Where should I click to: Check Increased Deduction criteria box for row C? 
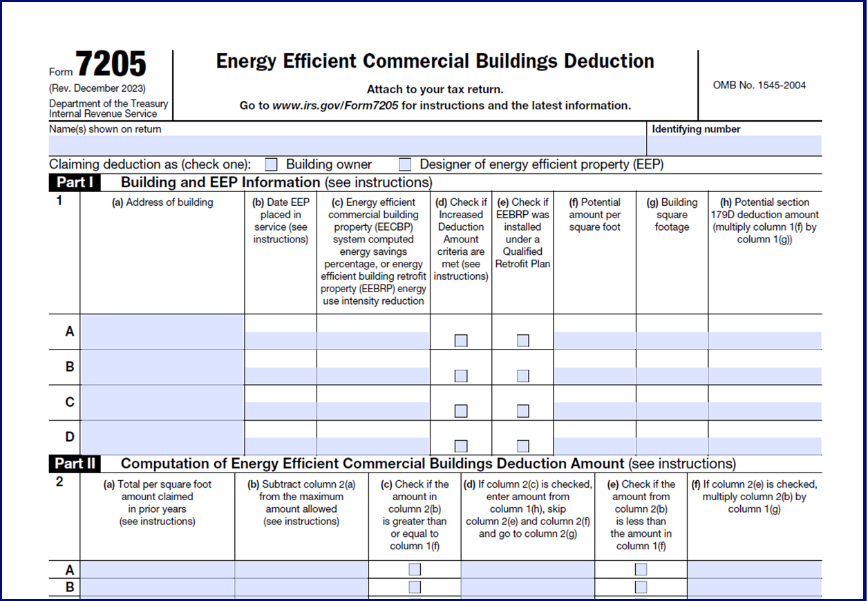coord(461,411)
